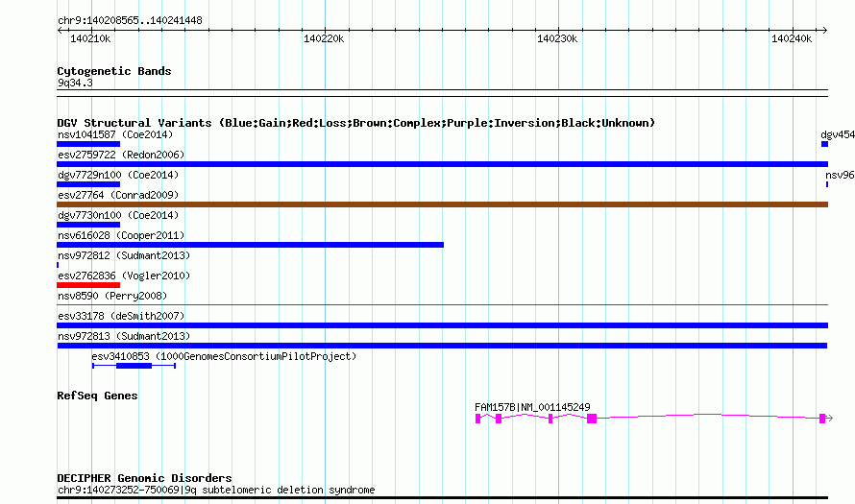Click the 140210k ruler position

[90, 38]
